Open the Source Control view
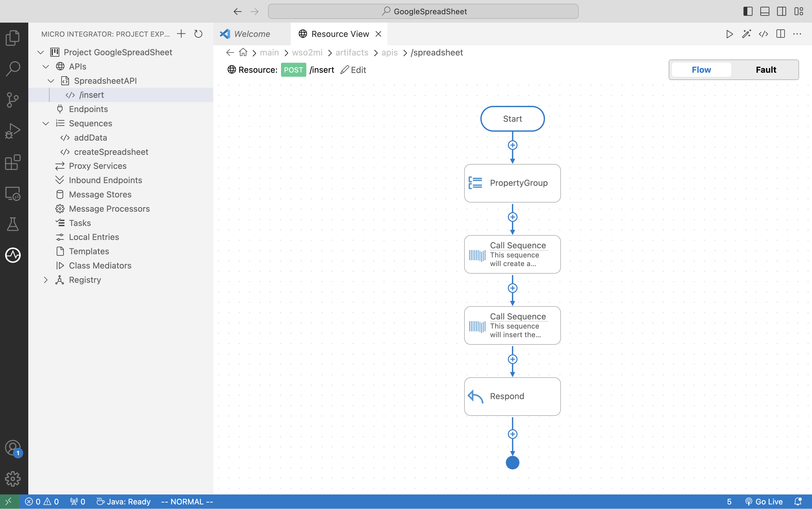 point(13,100)
